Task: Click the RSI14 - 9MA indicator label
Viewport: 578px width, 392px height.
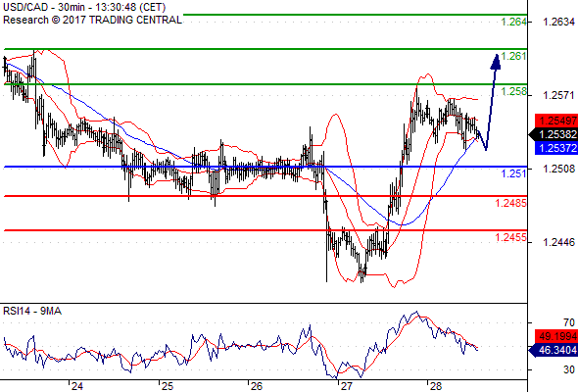Action: [x=32, y=311]
